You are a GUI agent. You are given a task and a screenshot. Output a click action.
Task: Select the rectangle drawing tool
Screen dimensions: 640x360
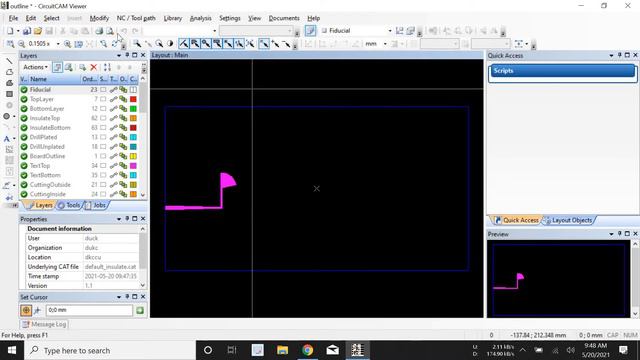pyautogui.click(x=9, y=94)
